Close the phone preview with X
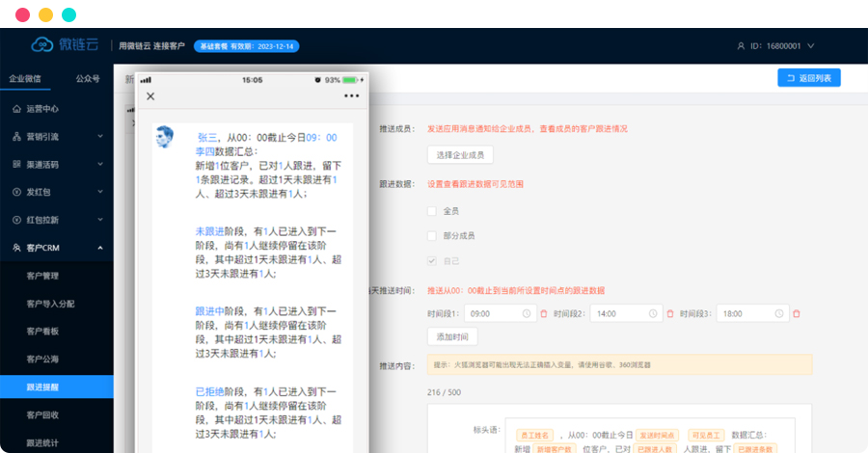This screenshot has height=453, width=868. click(150, 96)
